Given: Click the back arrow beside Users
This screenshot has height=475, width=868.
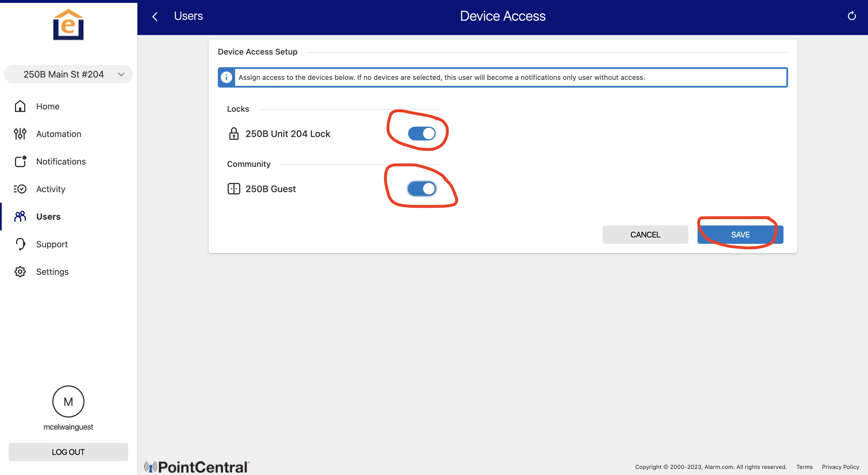Looking at the screenshot, I should click(155, 16).
